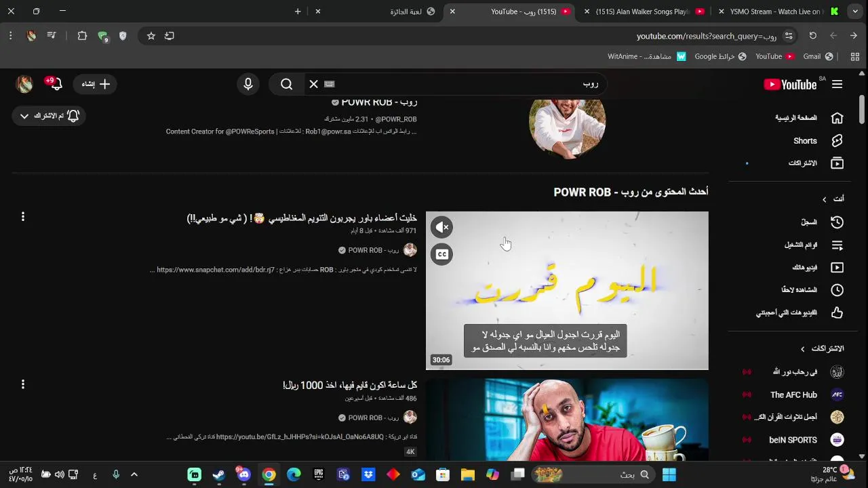The image size is (868, 488).
Task: Open video title 'خليت أعضاء باور يجربون التنويم المغناطيسي'
Action: [x=302, y=218]
